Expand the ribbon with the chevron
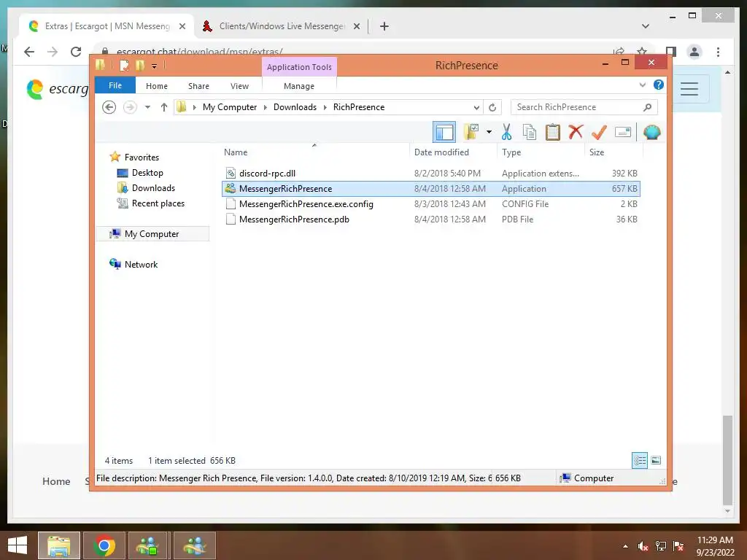 tap(642, 85)
